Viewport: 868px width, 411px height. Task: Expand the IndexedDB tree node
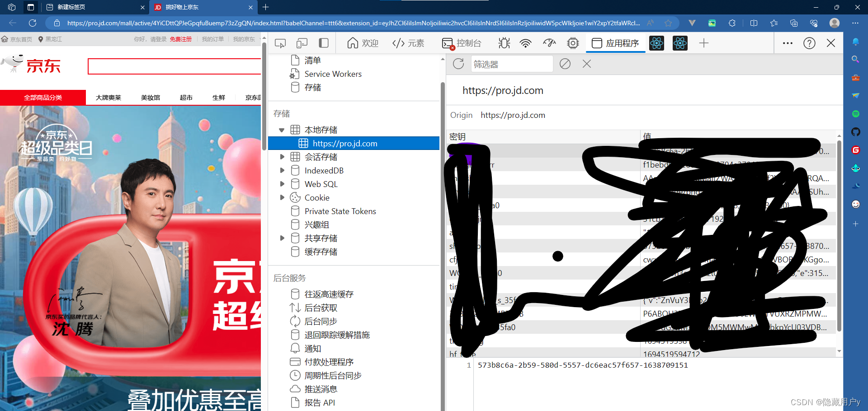[283, 170]
